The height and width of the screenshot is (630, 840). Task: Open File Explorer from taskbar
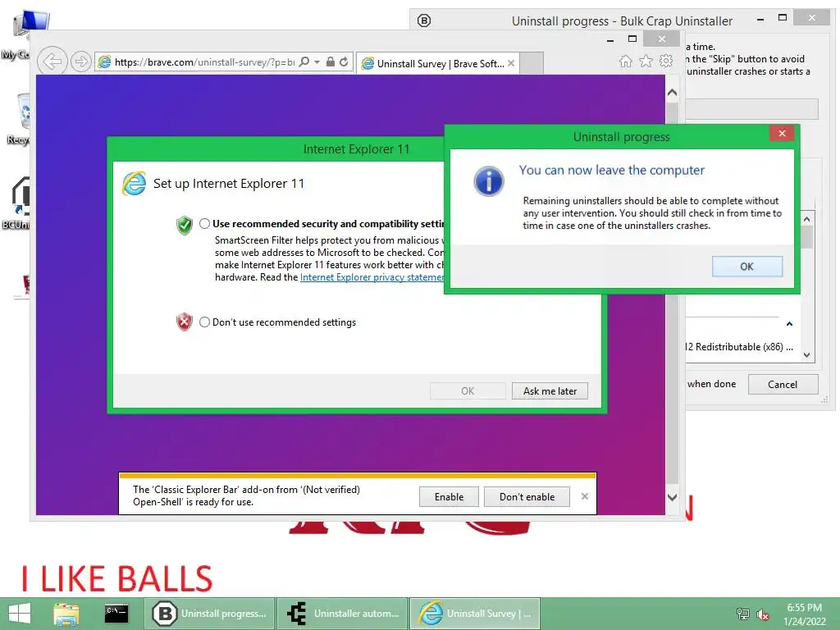pos(66,614)
